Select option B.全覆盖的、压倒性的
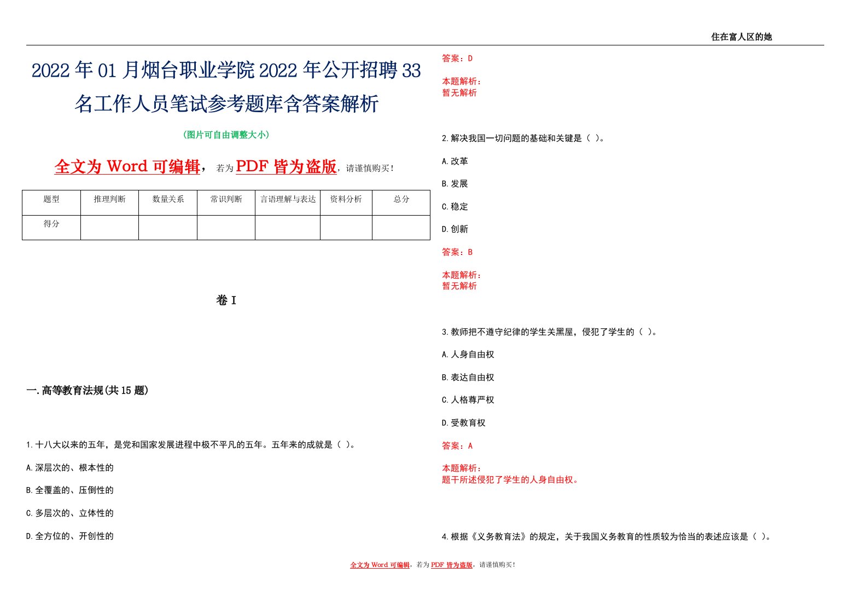The height and width of the screenshot is (614, 868). tap(70, 490)
